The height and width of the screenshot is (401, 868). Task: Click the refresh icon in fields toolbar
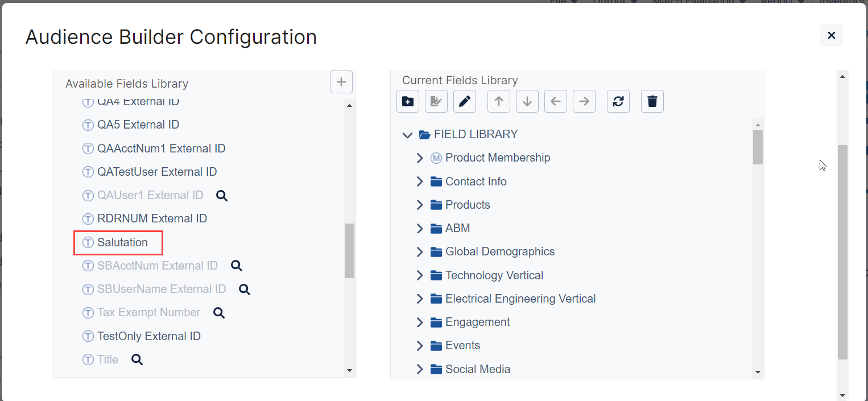tap(618, 102)
